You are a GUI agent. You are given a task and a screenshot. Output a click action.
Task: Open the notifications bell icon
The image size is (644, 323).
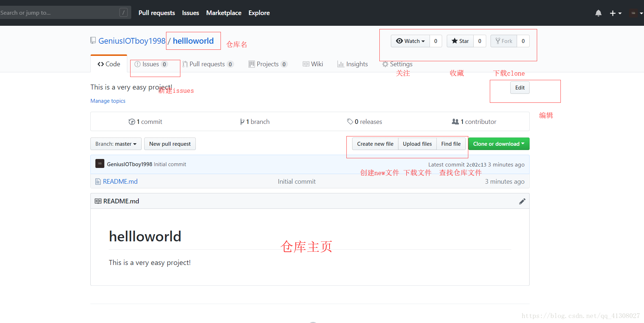598,13
